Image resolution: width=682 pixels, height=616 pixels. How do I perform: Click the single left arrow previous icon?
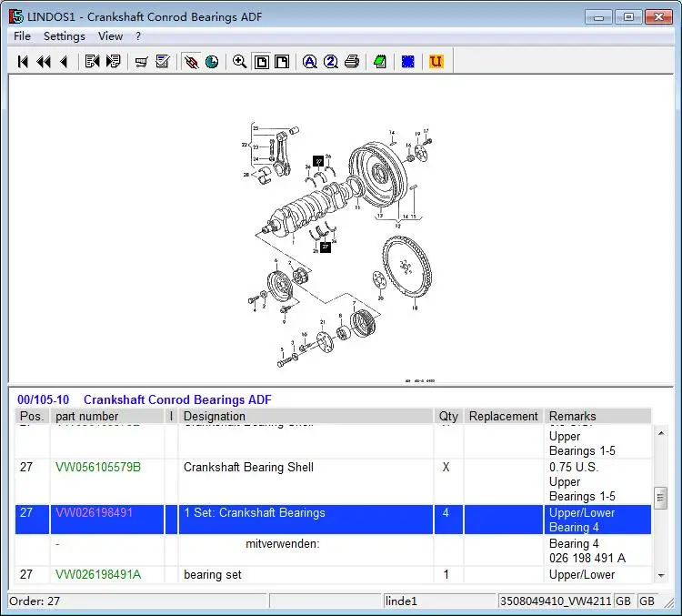click(64, 62)
